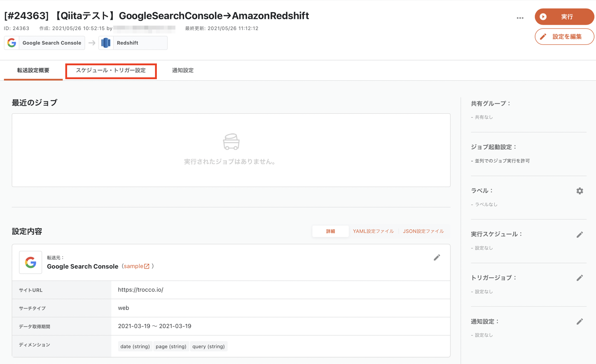This screenshot has height=364, width=596.
Task: Click the ID: 24363 text
Action: (x=16, y=28)
